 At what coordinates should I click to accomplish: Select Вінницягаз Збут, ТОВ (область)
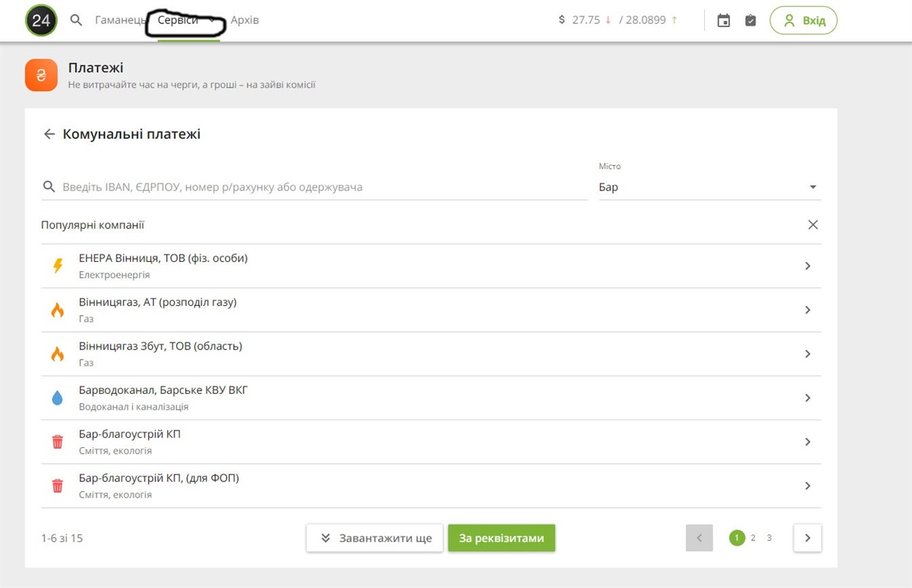click(161, 346)
